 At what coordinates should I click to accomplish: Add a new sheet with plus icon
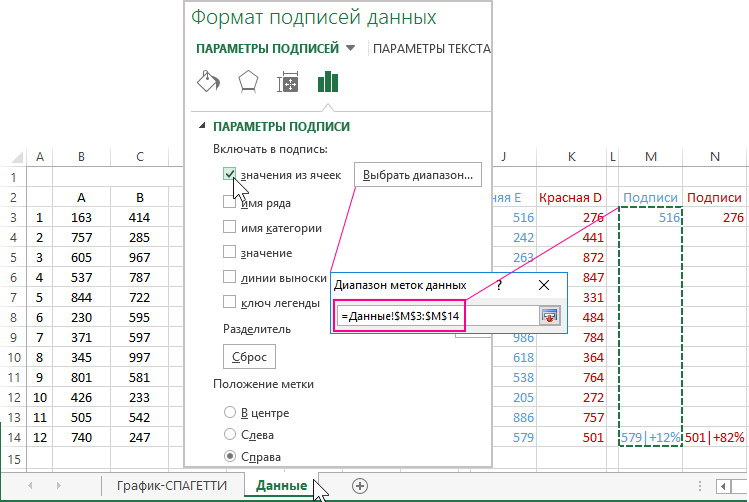tap(360, 486)
